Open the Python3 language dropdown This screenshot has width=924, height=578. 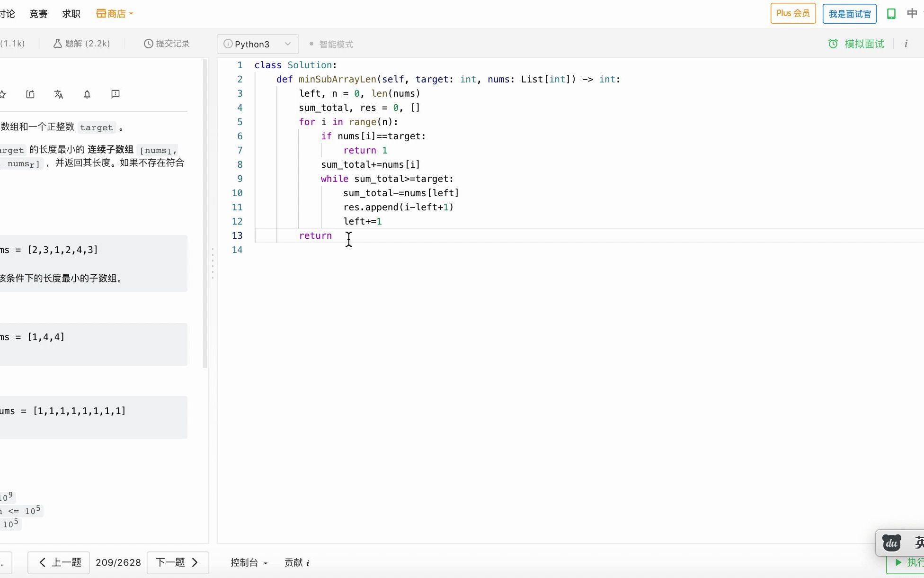[x=258, y=44]
